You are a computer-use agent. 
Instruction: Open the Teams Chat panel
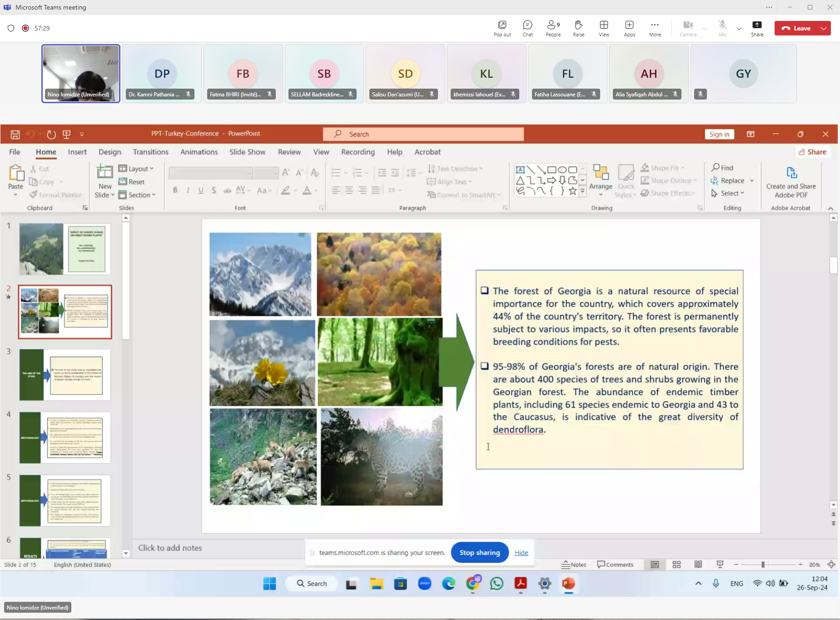coord(527,28)
